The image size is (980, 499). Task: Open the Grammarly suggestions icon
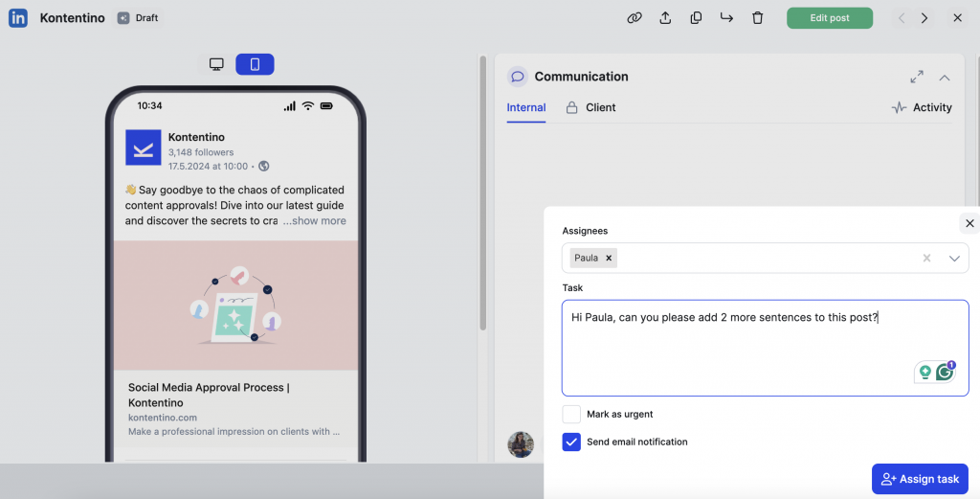pyautogui.click(x=945, y=372)
